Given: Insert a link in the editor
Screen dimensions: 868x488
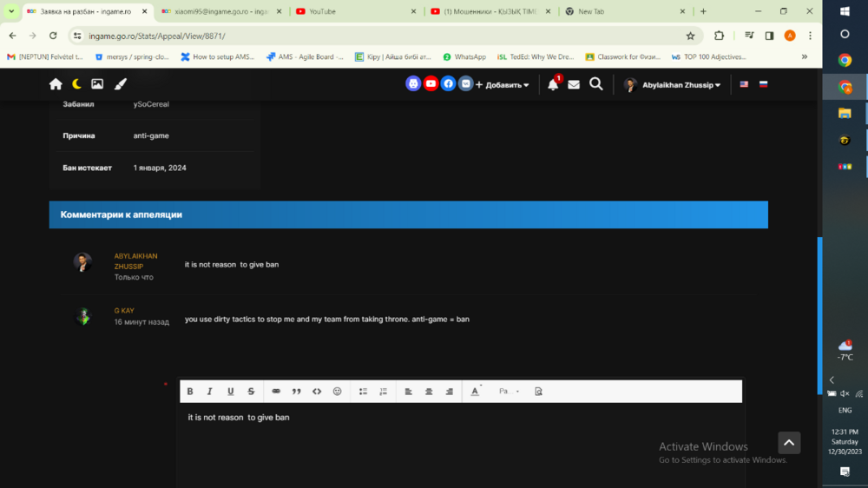Looking at the screenshot, I should click(x=276, y=392).
